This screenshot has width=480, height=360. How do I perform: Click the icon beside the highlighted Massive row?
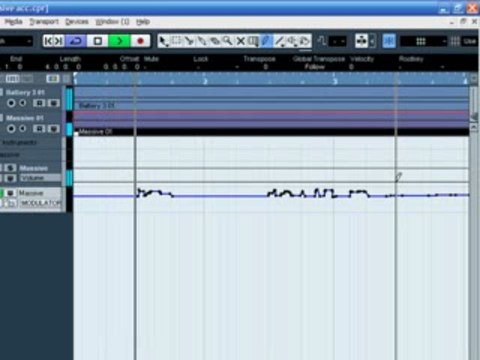point(10,193)
